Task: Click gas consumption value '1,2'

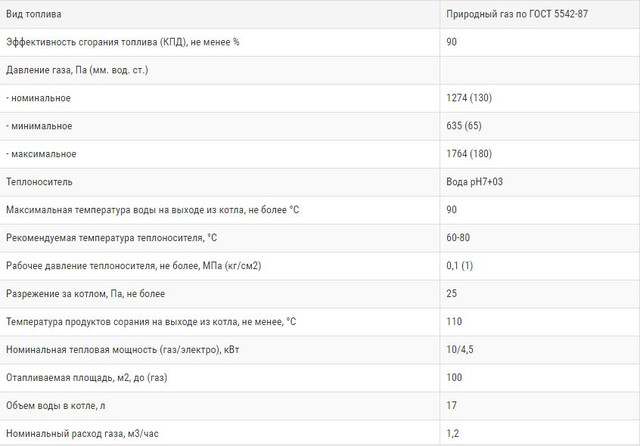Action: [x=452, y=433]
